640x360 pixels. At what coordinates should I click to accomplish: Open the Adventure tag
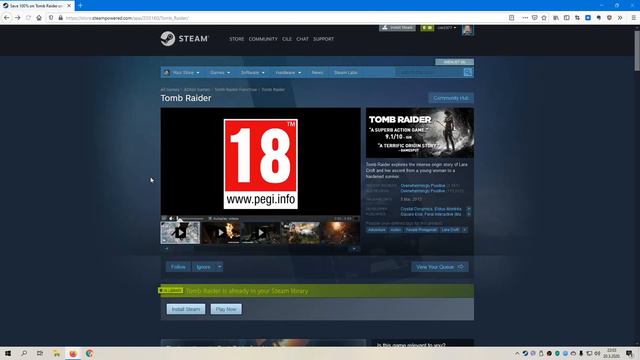click(x=376, y=230)
